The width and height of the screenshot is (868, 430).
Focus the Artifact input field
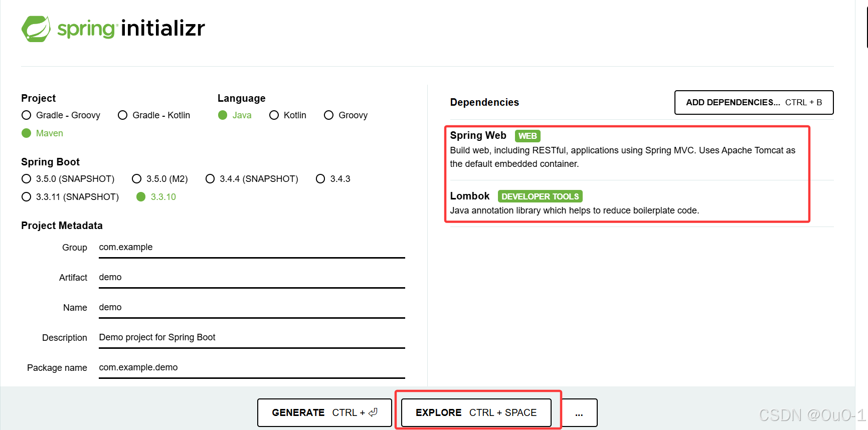point(252,278)
